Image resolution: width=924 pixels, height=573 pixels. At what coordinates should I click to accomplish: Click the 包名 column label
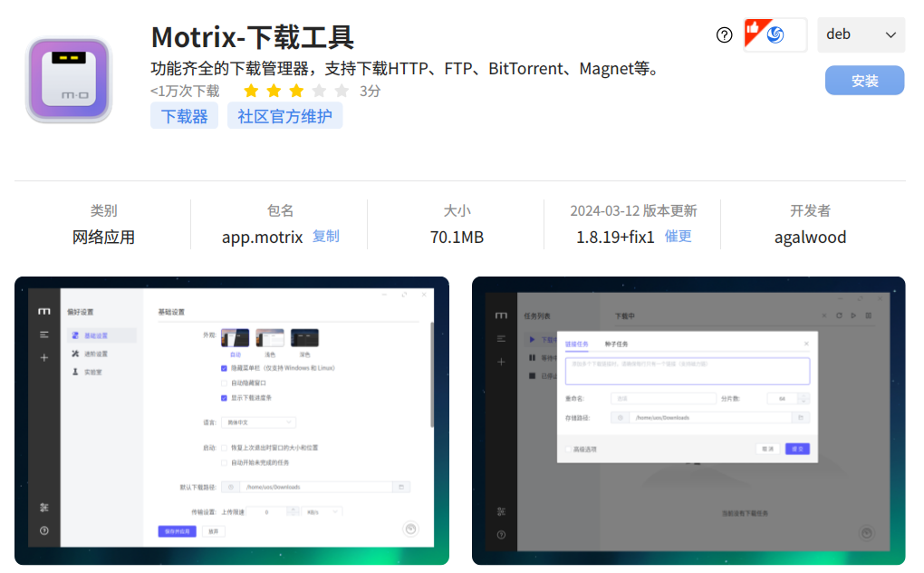280,211
